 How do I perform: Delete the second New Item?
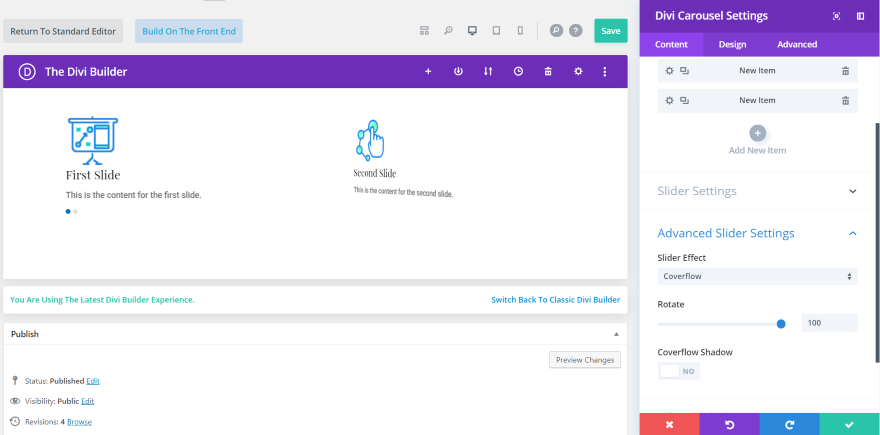pyautogui.click(x=845, y=100)
